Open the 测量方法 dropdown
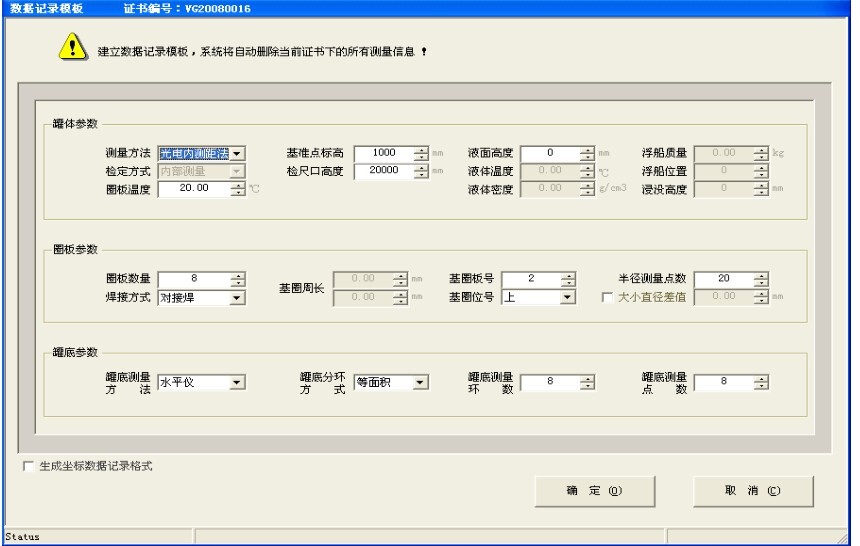The image size is (860, 546). coord(238,154)
